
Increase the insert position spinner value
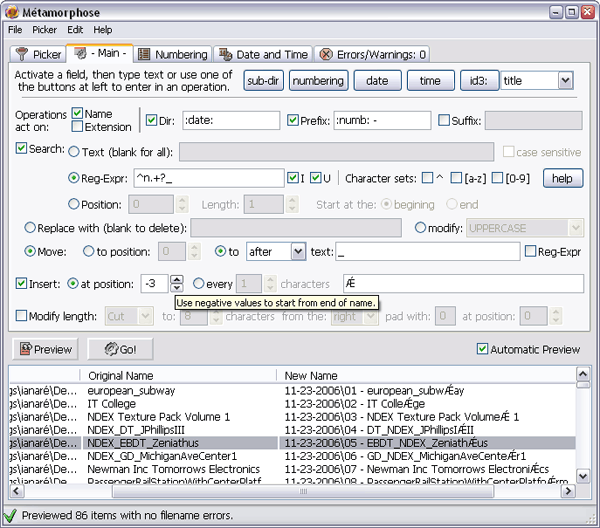(x=177, y=279)
